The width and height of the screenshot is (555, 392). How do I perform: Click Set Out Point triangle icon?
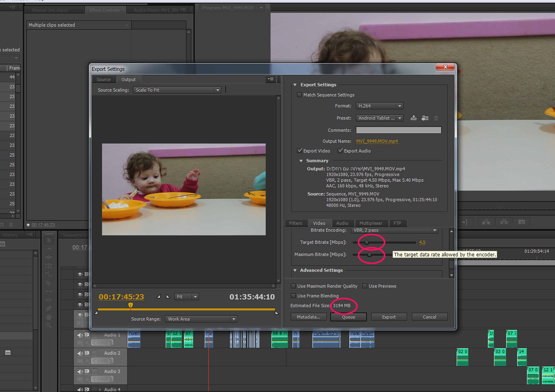pos(168,296)
